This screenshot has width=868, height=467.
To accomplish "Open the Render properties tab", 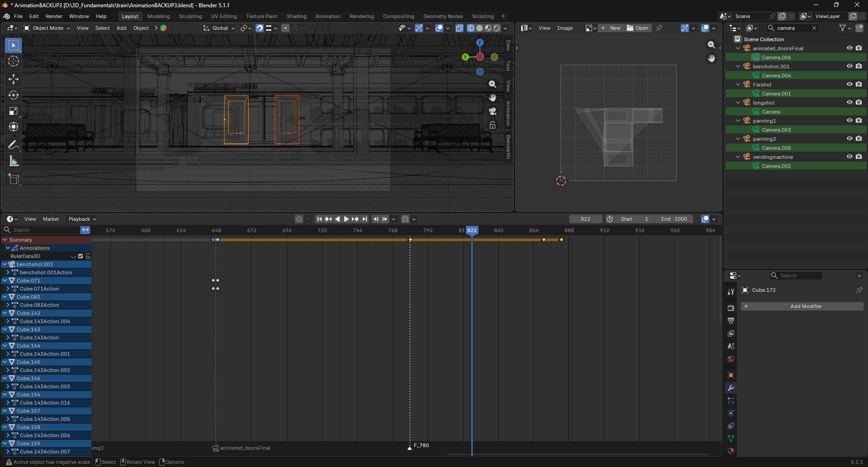I will 731,308.
